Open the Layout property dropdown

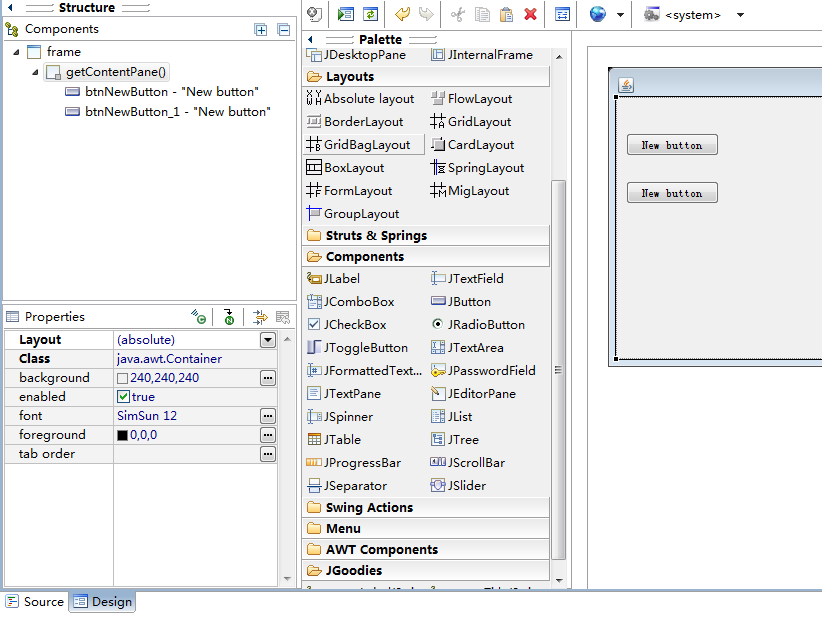[266, 339]
